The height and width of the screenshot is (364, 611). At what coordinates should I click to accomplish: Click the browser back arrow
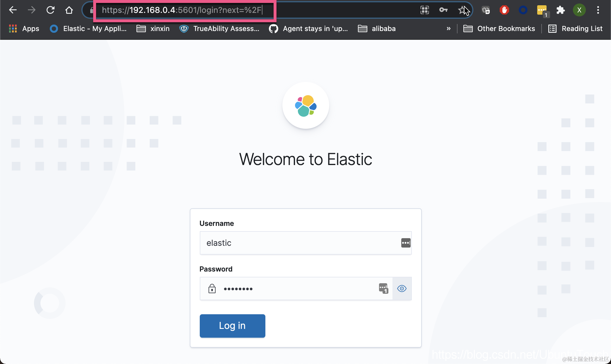pyautogui.click(x=13, y=10)
